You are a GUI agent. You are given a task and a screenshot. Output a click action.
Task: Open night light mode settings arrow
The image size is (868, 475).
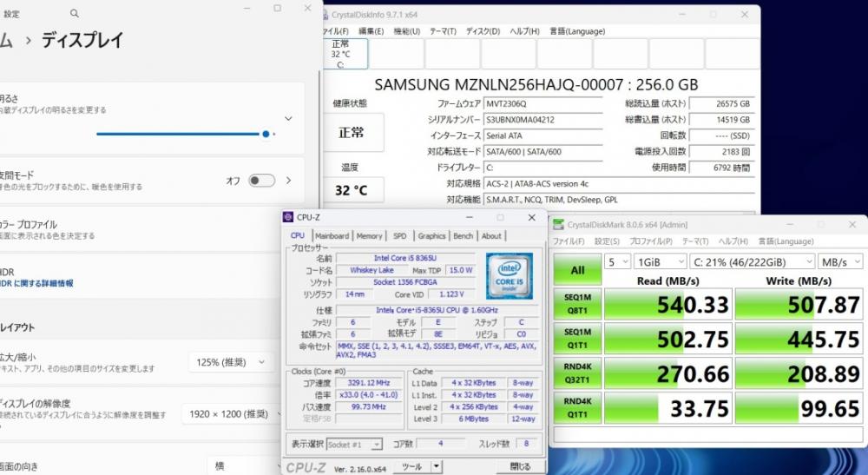point(288,181)
